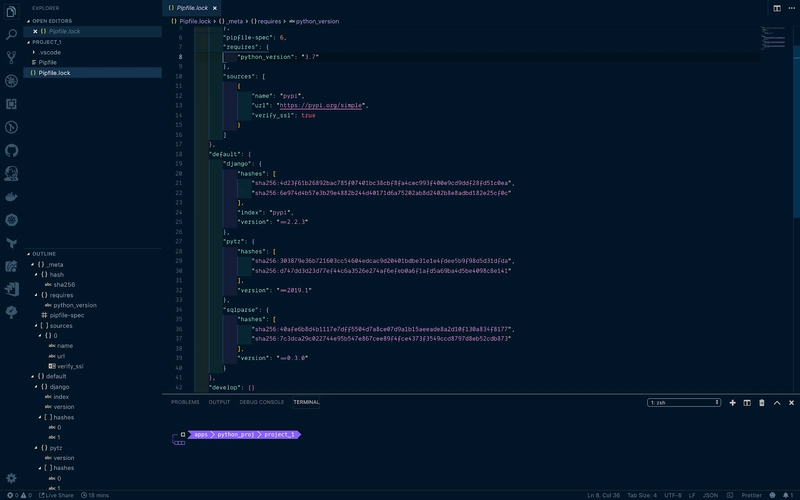Maximize the terminal panel size

click(x=776, y=402)
